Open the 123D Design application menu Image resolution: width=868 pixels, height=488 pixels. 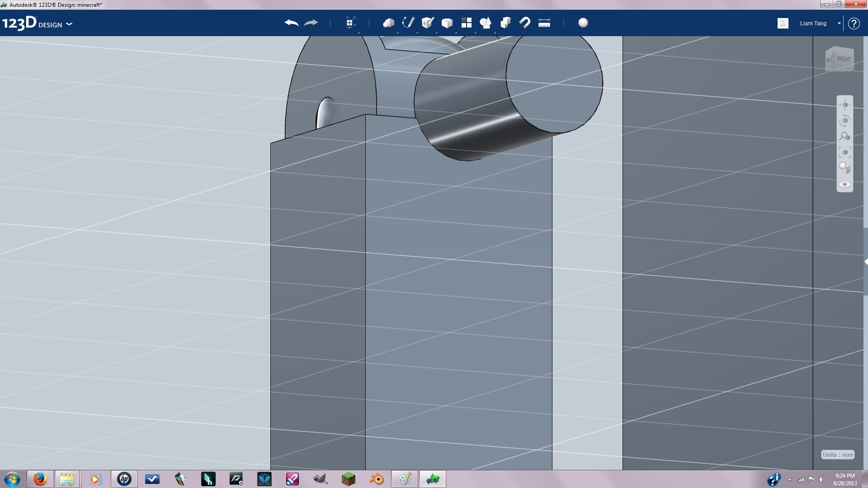tap(37, 23)
